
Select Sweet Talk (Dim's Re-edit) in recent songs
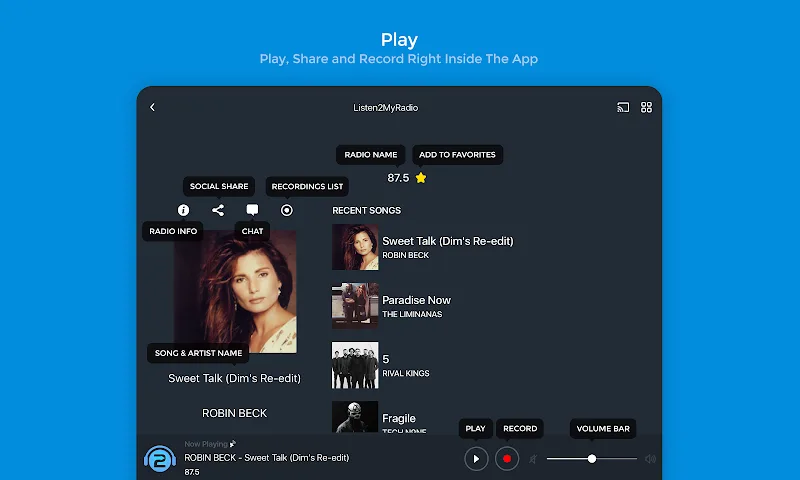click(447, 241)
